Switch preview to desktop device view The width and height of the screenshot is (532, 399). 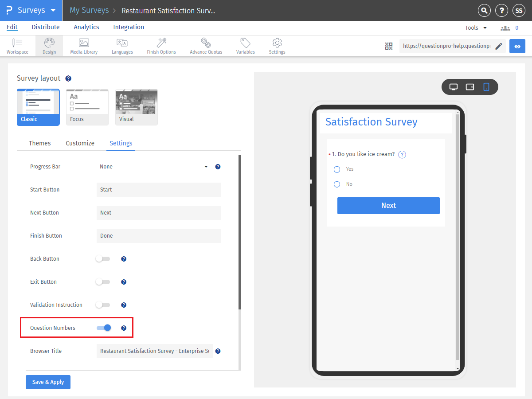pyautogui.click(x=454, y=87)
